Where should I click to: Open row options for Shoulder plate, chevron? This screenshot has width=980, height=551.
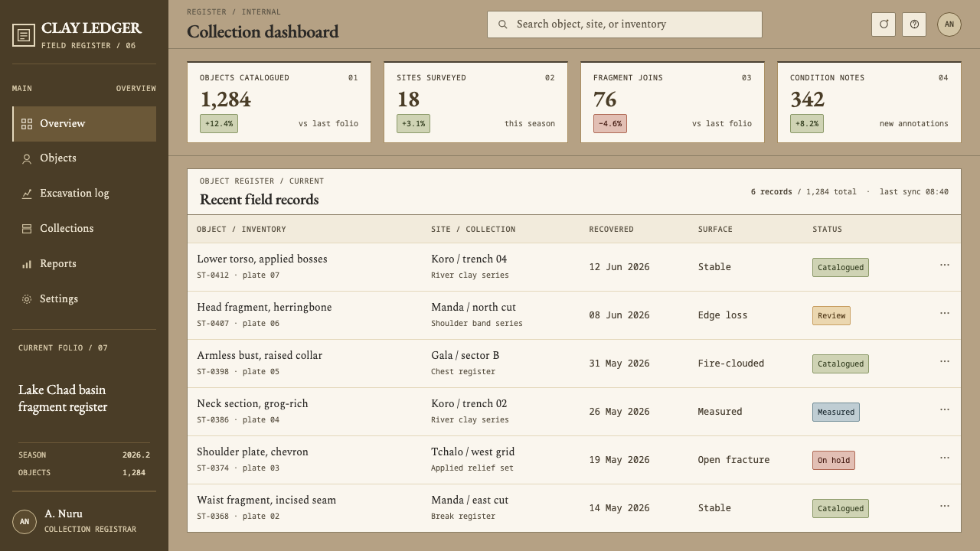click(x=945, y=458)
